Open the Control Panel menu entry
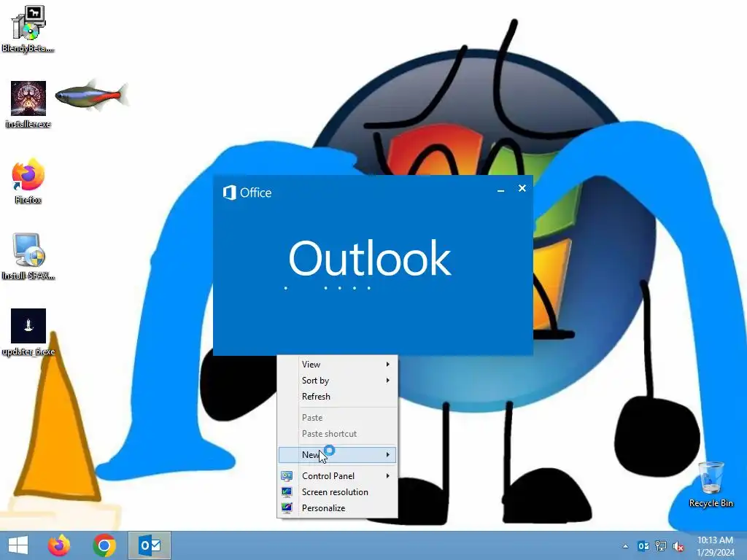Screen dimensions: 747x560 click(x=337, y=475)
